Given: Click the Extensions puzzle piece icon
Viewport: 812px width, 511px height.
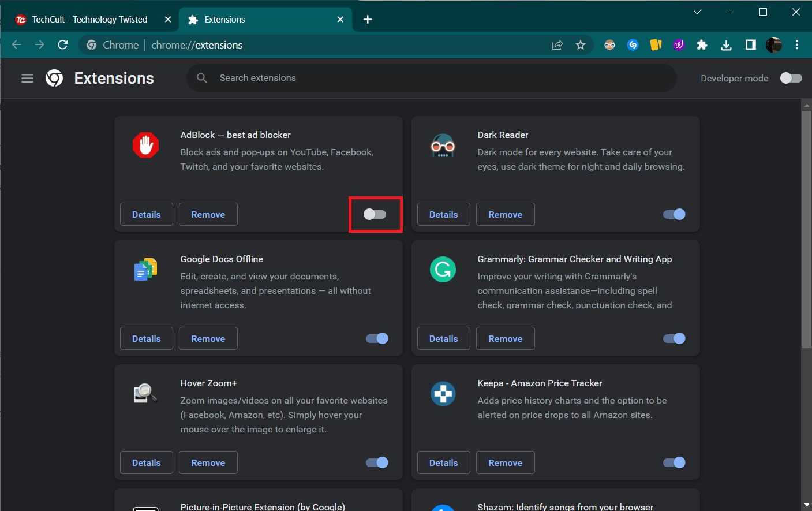Looking at the screenshot, I should pyautogui.click(x=702, y=44).
